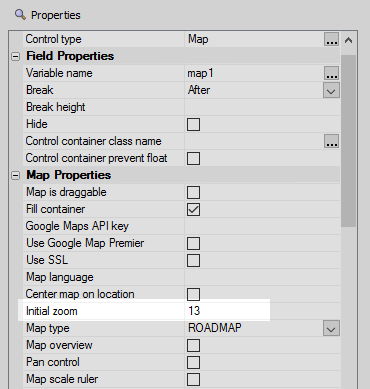Image resolution: width=370 pixels, height=389 pixels.
Task: Select the Use Google Map Premier label
Action: pos(85,243)
